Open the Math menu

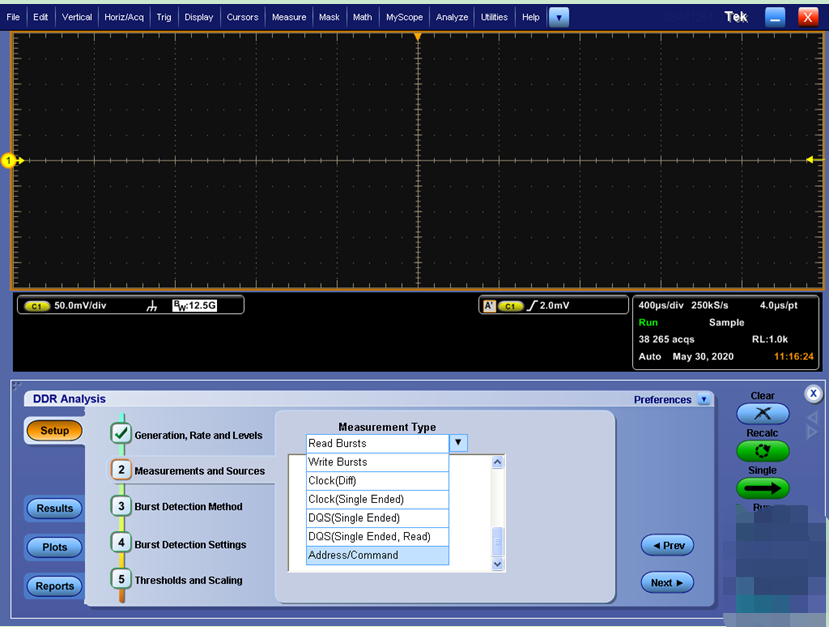tap(362, 17)
